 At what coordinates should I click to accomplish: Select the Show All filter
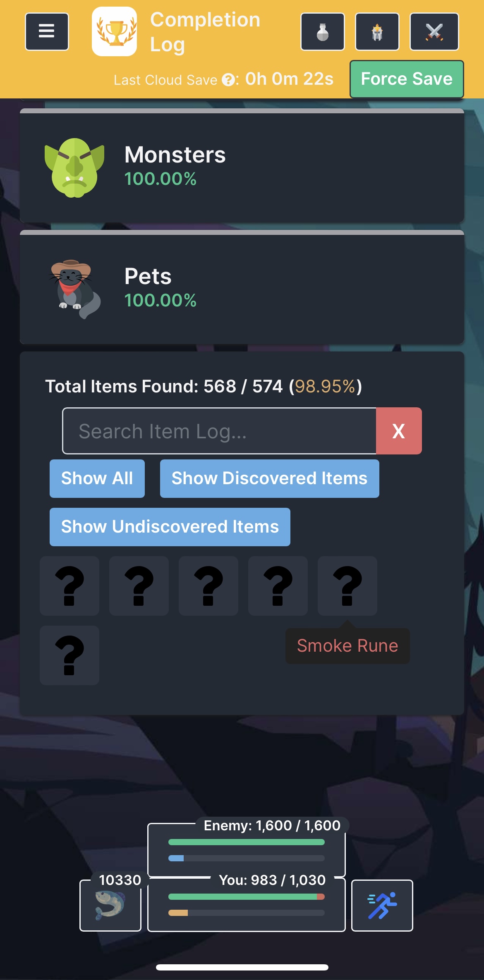click(x=97, y=478)
